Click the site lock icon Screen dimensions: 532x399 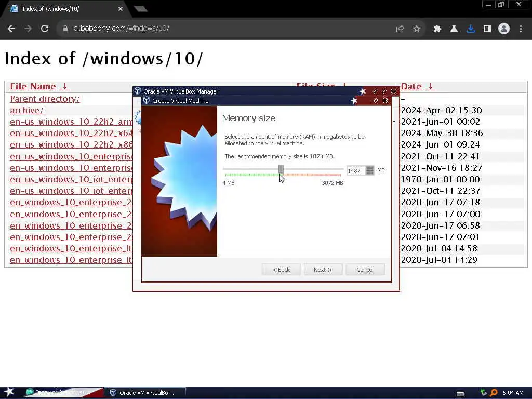tap(65, 29)
